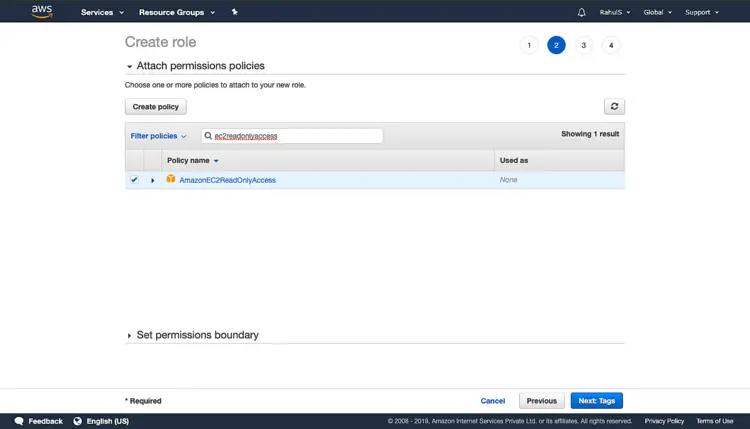
Task: Jump to step 4 of the wizard
Action: 611,45
